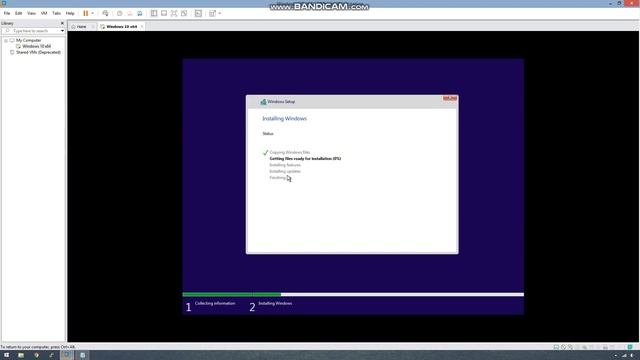Image resolution: width=640 pixels, height=360 pixels.
Task: Click the stretch guest display toolbar icon
Action: point(212,13)
